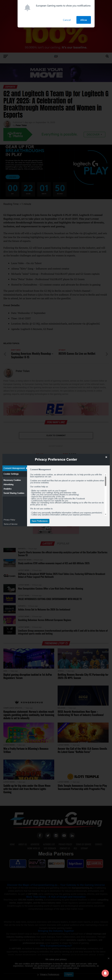Screen dimensions: 112x980
Task: Allow notifications from European Gaming
Action: tap(83, 20)
